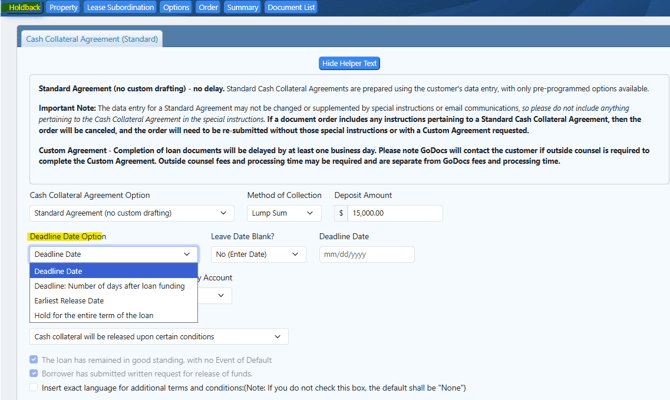Switch to the Property tab

[63, 7]
